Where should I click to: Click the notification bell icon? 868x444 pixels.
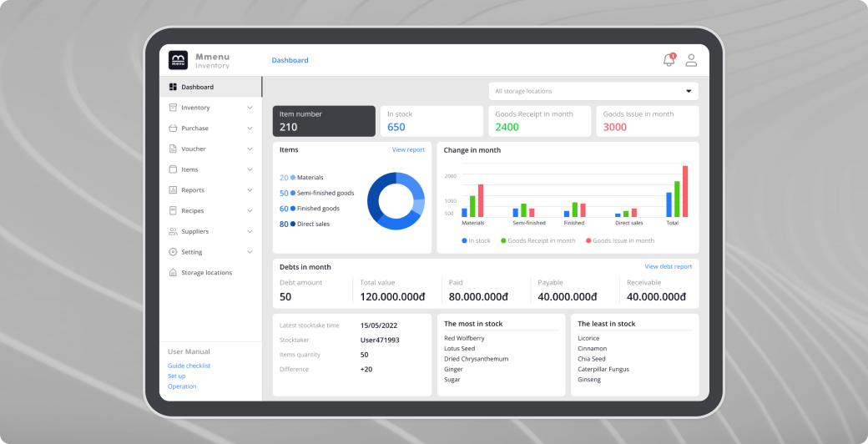coord(669,60)
